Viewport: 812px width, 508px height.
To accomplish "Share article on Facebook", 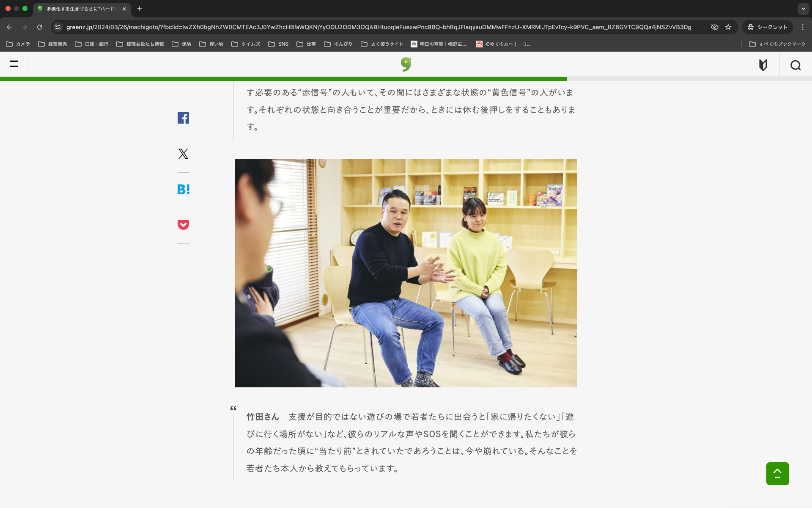I will pos(183,118).
